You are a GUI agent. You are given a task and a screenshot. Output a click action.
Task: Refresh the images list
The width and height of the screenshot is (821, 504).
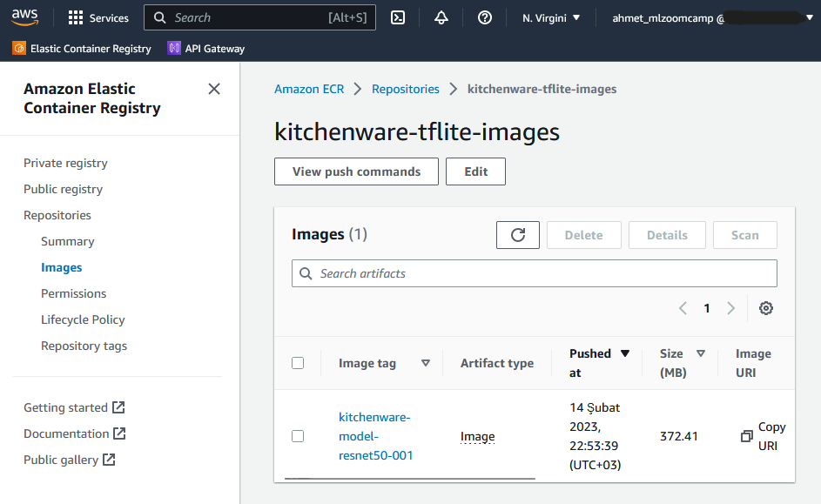coord(518,235)
